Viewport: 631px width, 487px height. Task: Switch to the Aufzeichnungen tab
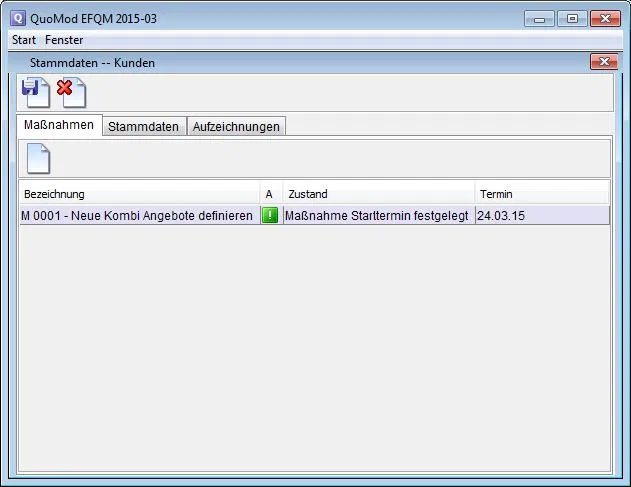pyautogui.click(x=236, y=126)
